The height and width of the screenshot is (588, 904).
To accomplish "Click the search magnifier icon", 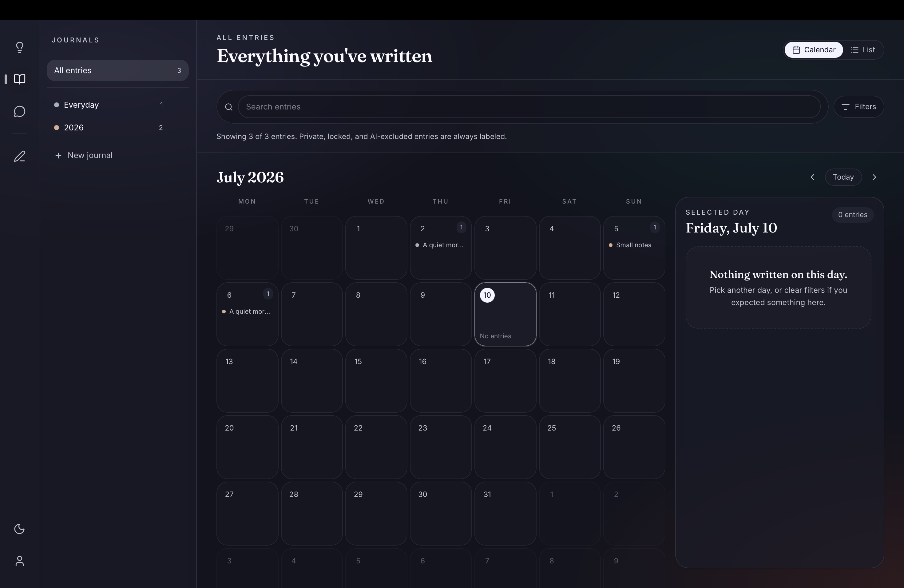I will click(229, 107).
